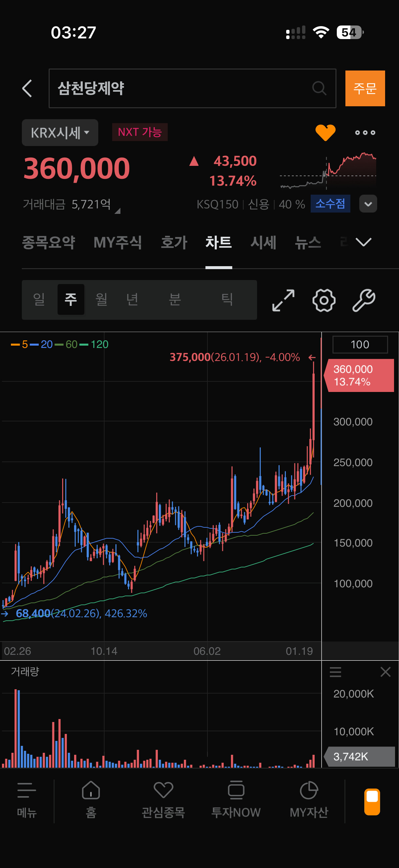Switch to the 시세 tab
This screenshot has height=868, width=399.
(x=263, y=242)
